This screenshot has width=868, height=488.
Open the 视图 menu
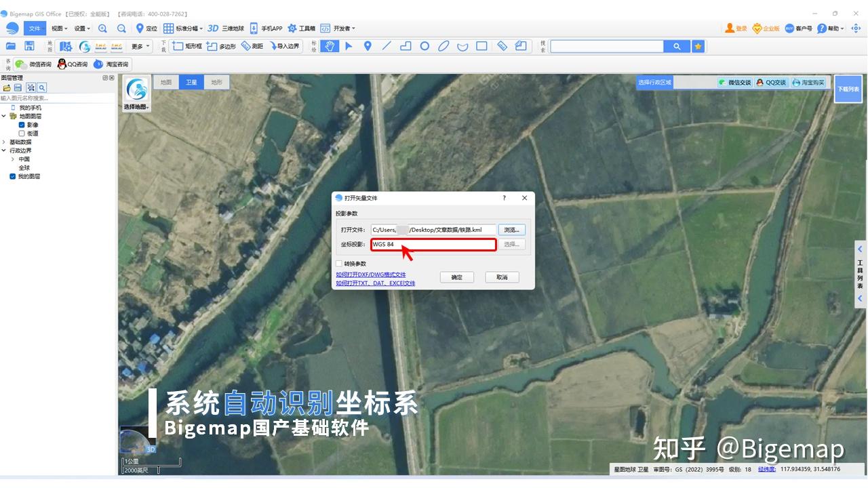click(x=58, y=28)
